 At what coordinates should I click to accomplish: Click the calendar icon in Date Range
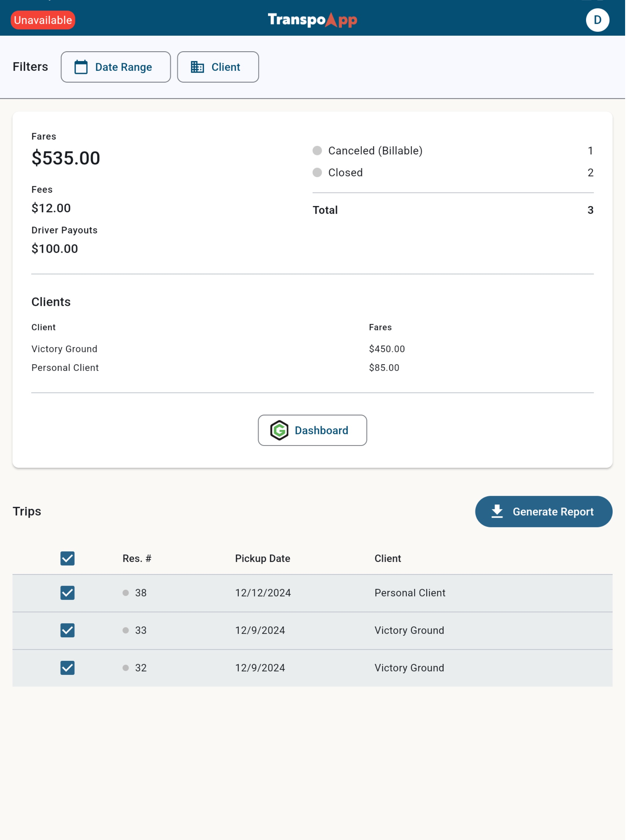[x=81, y=67]
